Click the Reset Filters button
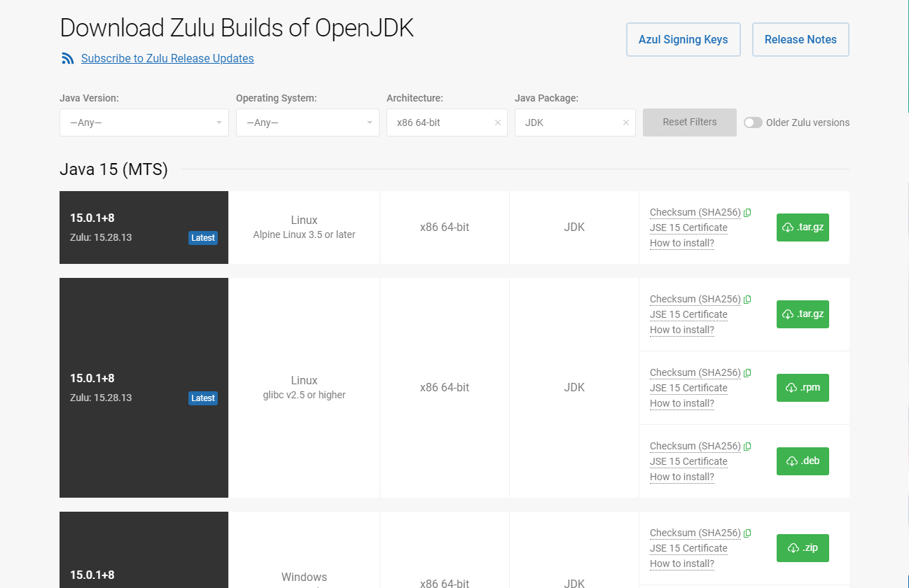The width and height of the screenshot is (909, 588). (690, 122)
